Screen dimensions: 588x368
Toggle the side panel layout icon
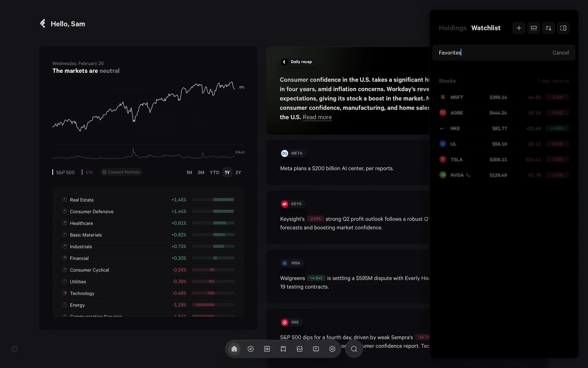(x=563, y=28)
